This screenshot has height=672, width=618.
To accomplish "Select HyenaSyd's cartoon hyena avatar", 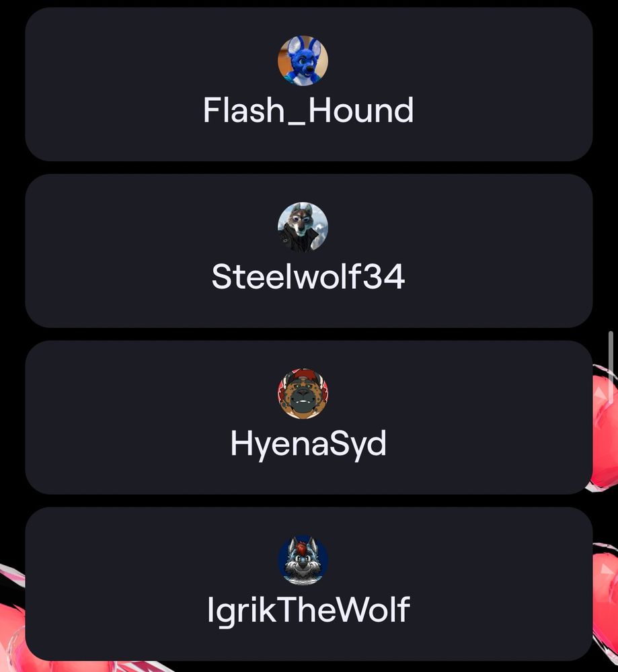I will (303, 393).
